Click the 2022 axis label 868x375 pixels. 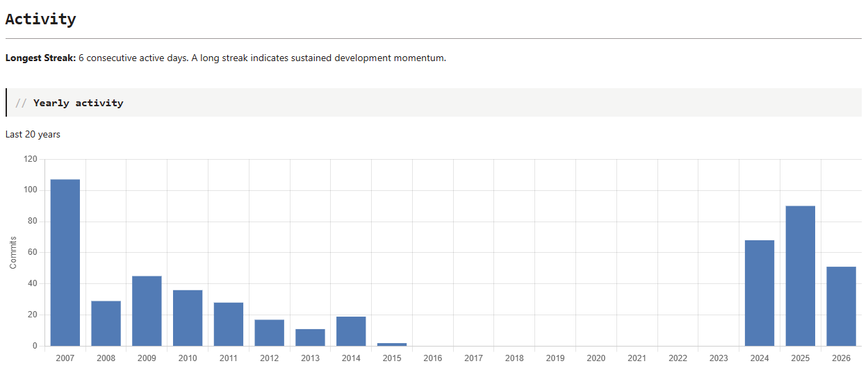click(678, 358)
